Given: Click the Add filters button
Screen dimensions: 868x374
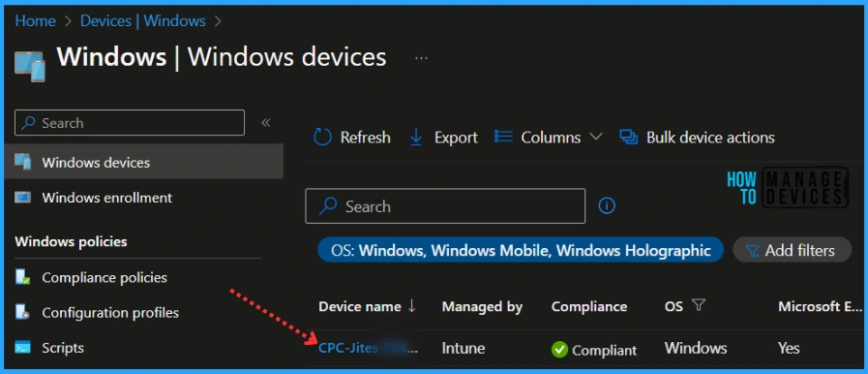Looking at the screenshot, I should pyautogui.click(x=793, y=250).
